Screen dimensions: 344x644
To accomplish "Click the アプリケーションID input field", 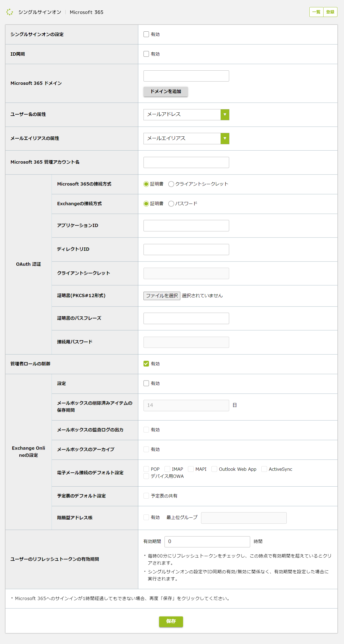I will pos(186,226).
